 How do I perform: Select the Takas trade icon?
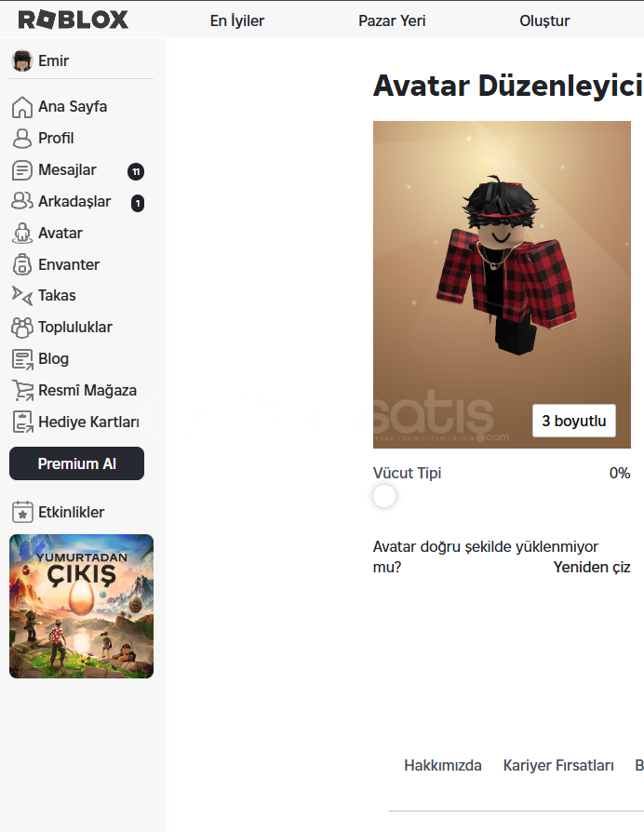(21, 296)
